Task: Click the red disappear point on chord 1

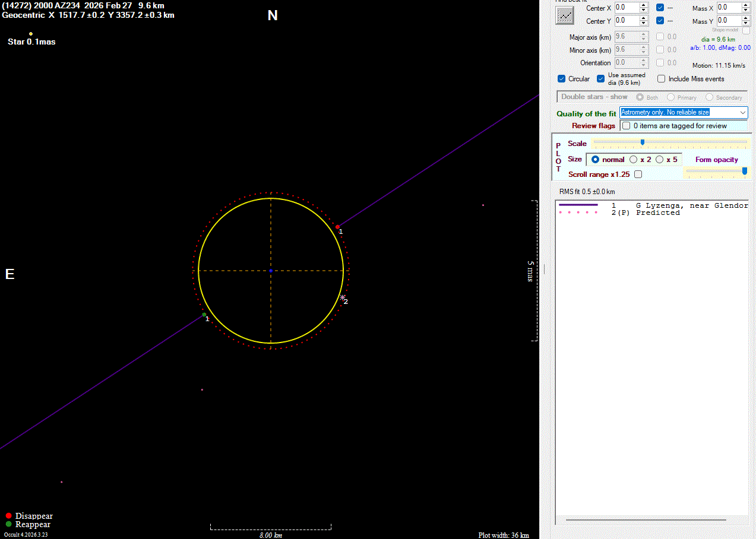Action: (x=337, y=227)
